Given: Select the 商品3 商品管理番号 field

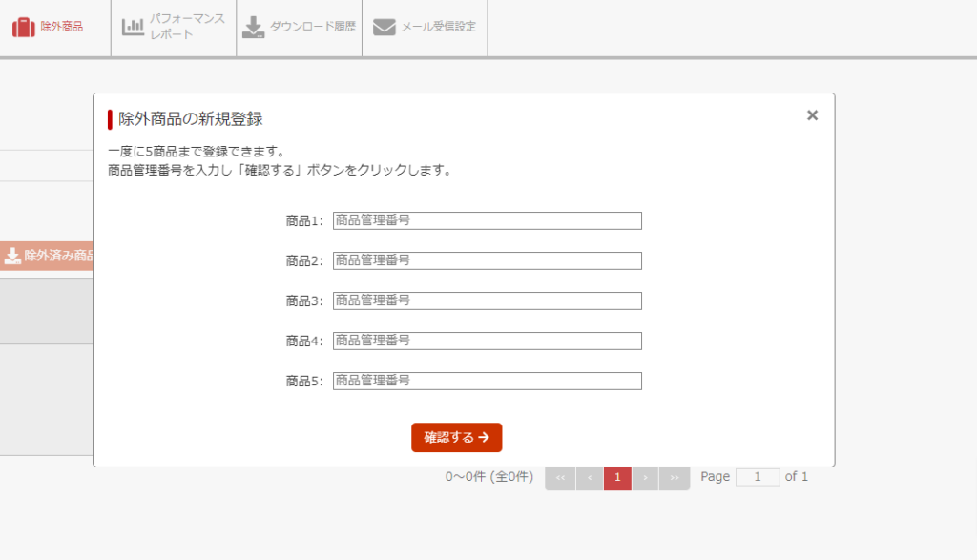Looking at the screenshot, I should (487, 301).
